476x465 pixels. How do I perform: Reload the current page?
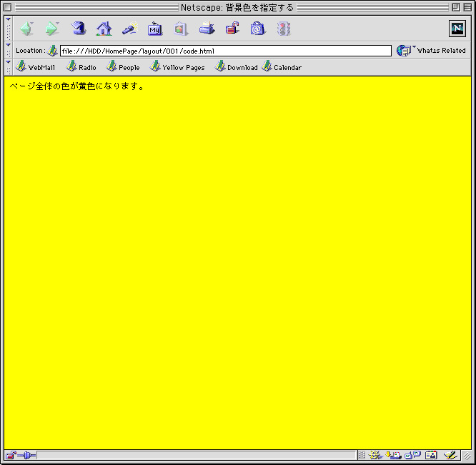pos(79,29)
